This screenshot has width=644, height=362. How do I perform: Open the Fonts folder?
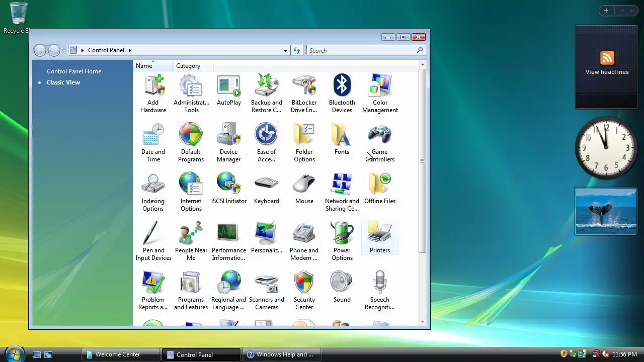coord(342,139)
